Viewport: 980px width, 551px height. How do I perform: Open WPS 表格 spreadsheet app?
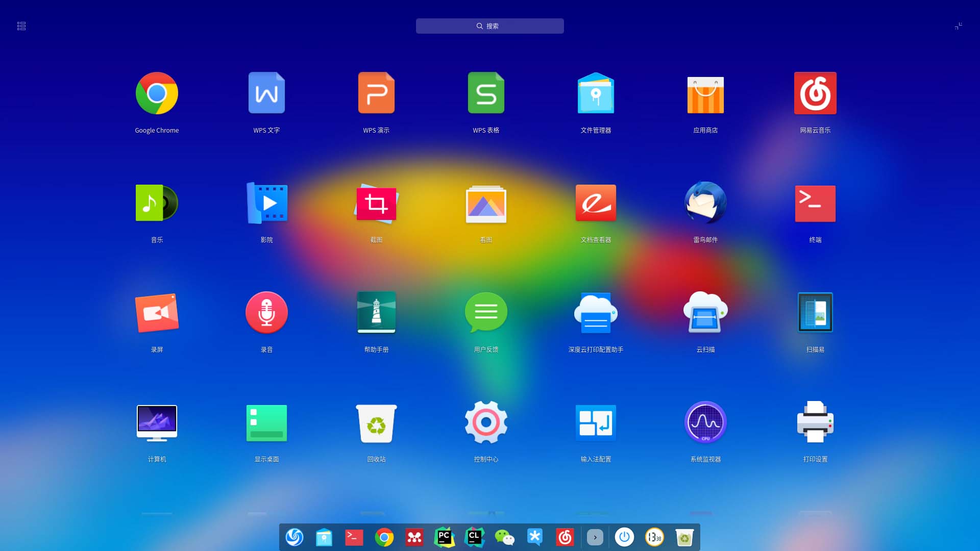click(x=486, y=93)
